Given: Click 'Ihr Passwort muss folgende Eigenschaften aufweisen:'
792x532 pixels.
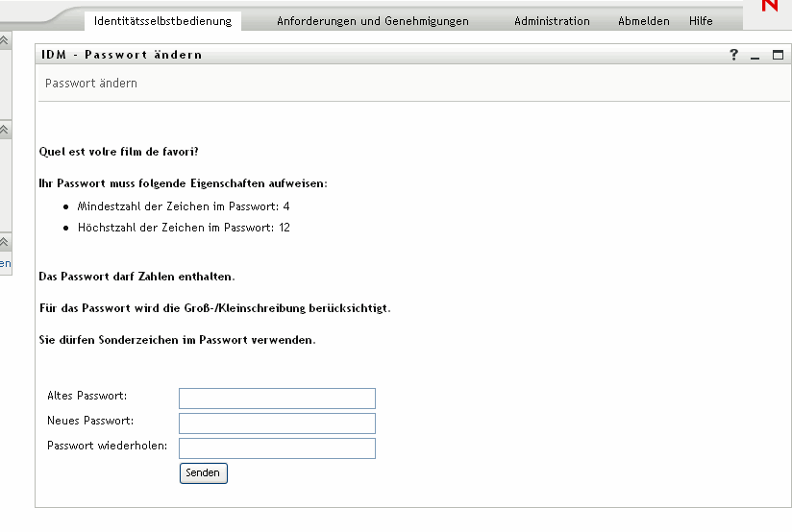Looking at the screenshot, I should click(x=184, y=183).
